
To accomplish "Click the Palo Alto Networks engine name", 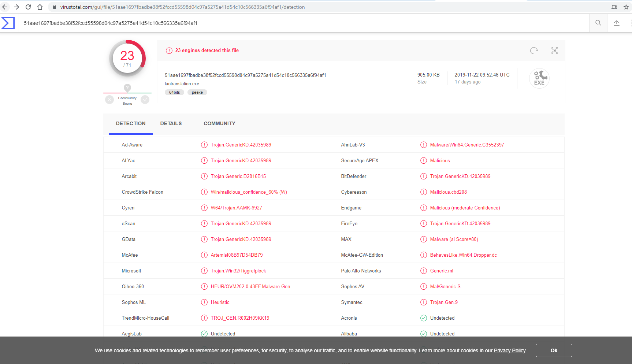I will pos(361,271).
